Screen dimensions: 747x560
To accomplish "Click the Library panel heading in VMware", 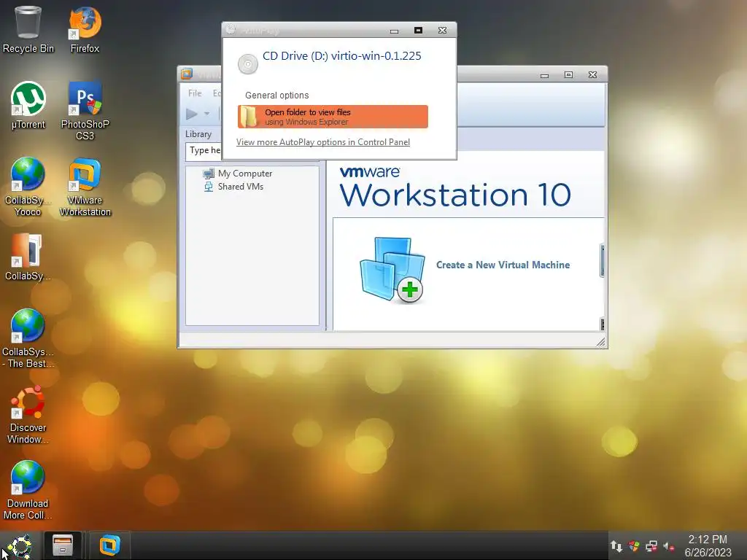I will [x=198, y=134].
